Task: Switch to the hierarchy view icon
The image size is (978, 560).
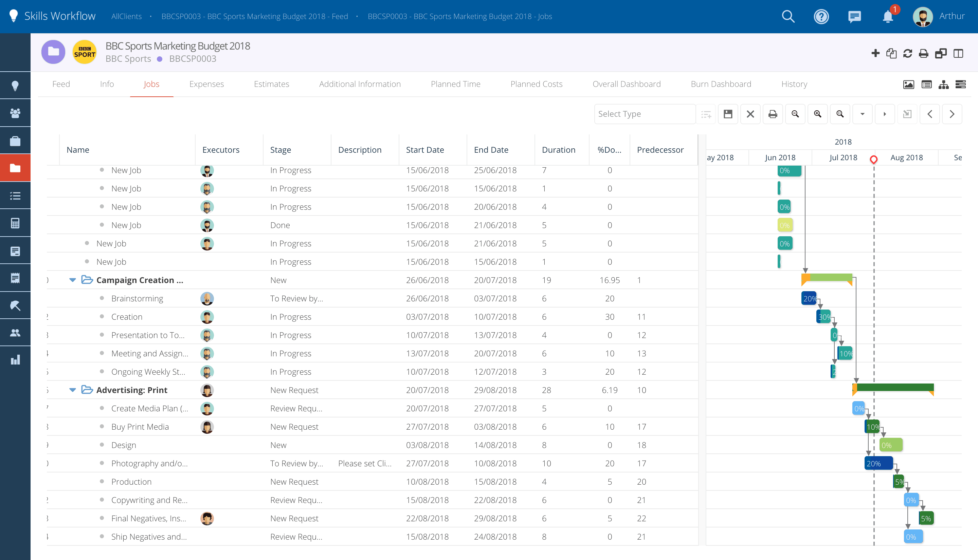Action: [943, 84]
